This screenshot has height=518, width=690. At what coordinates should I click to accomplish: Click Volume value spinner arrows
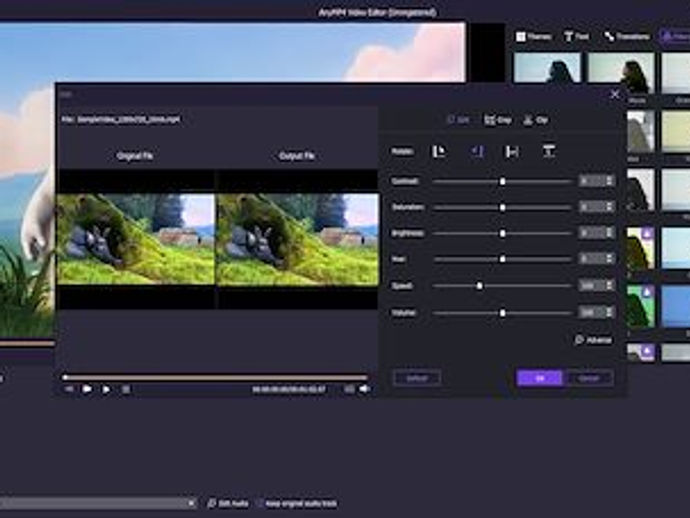coord(609,312)
